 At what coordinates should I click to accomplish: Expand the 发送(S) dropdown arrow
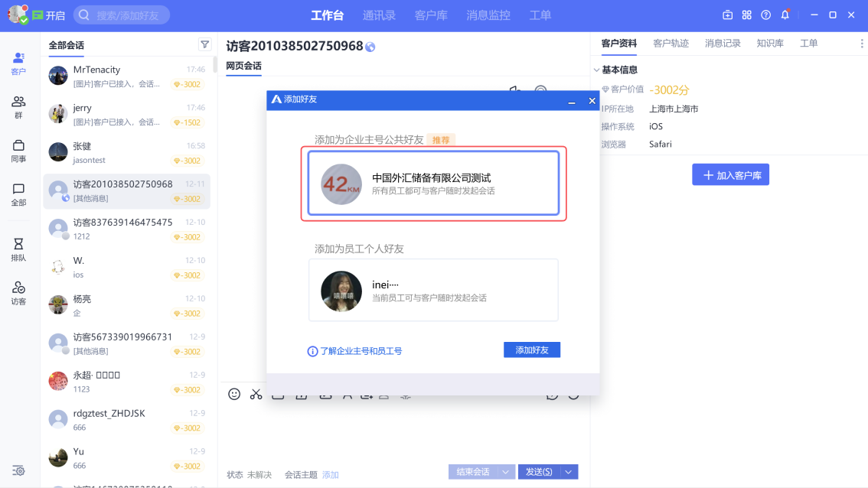(x=569, y=472)
